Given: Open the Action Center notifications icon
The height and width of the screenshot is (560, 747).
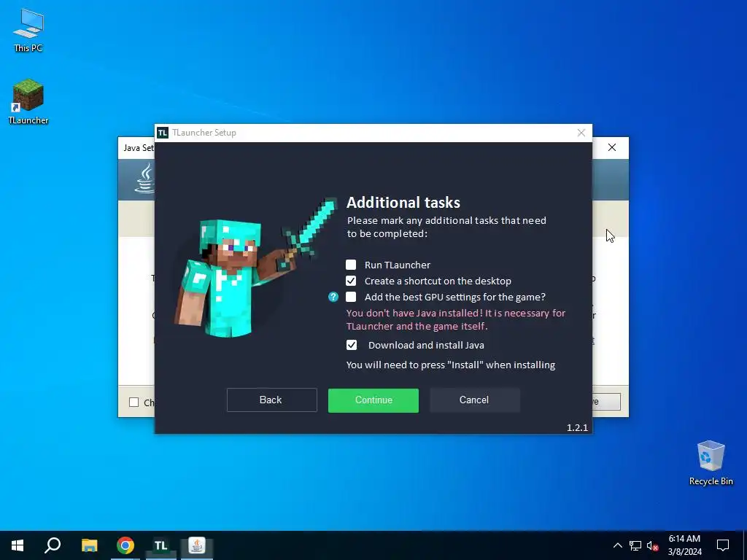Looking at the screenshot, I should (723, 545).
